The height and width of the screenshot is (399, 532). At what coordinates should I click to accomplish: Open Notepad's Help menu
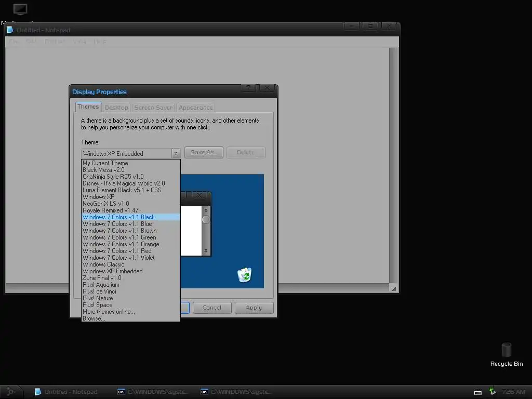click(x=100, y=42)
